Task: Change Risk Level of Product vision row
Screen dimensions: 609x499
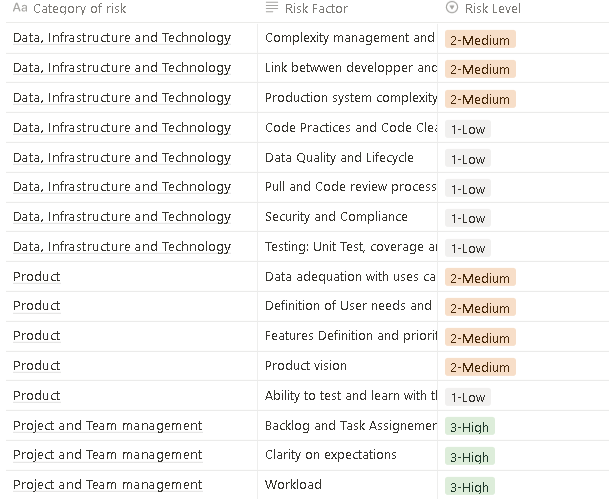Action: coord(480,367)
